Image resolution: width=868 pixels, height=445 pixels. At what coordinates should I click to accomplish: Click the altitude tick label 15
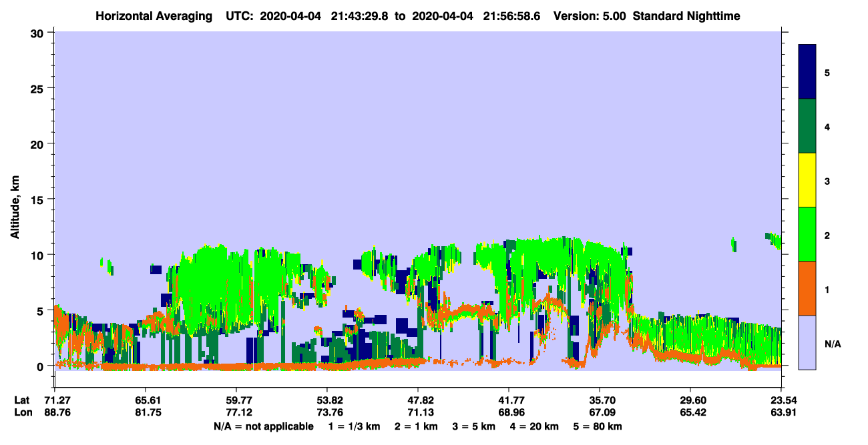tap(38, 199)
